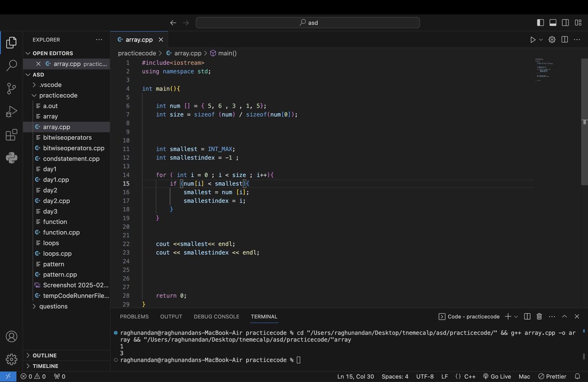Go back with the left arrow

(x=173, y=23)
